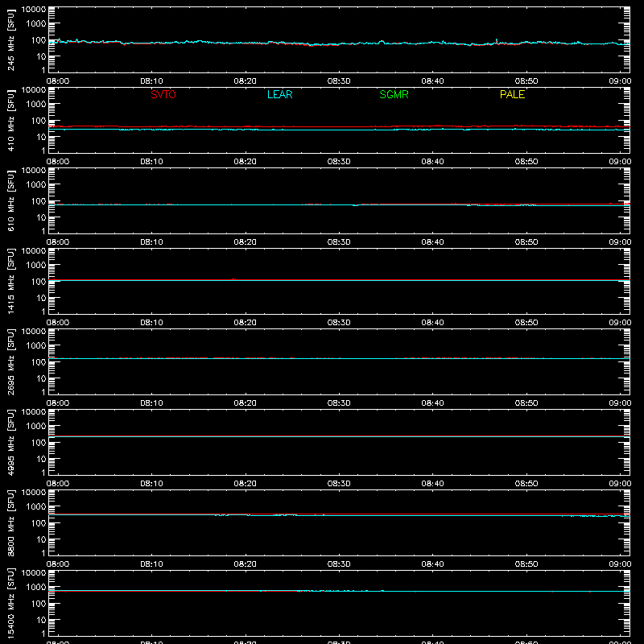Click 09:00 tick under the 245 MHz plot

(x=620, y=81)
